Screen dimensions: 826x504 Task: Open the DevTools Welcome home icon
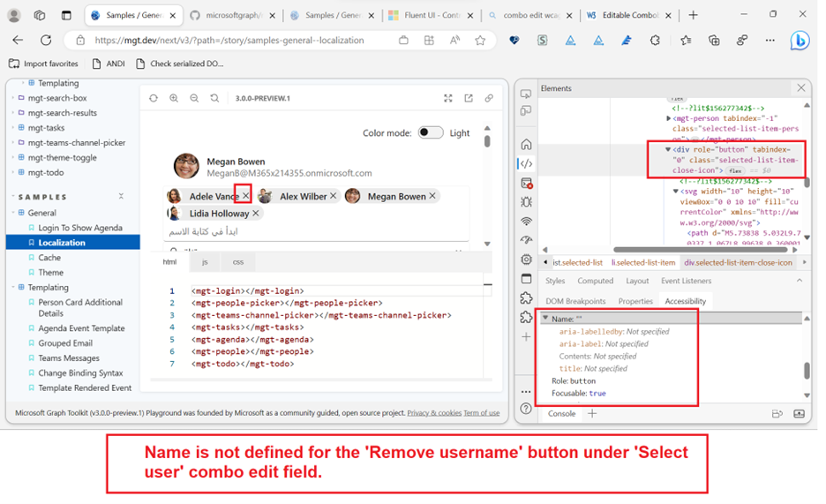point(526,144)
